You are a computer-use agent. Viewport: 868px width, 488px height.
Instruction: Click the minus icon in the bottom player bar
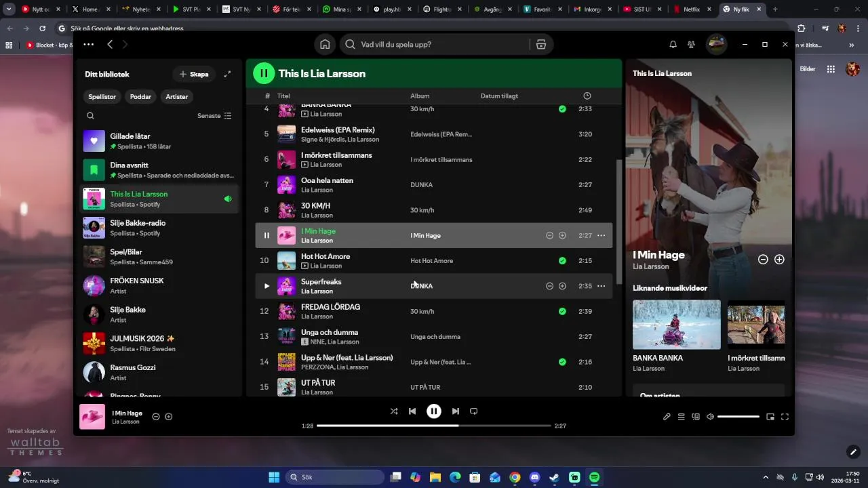[x=155, y=417]
